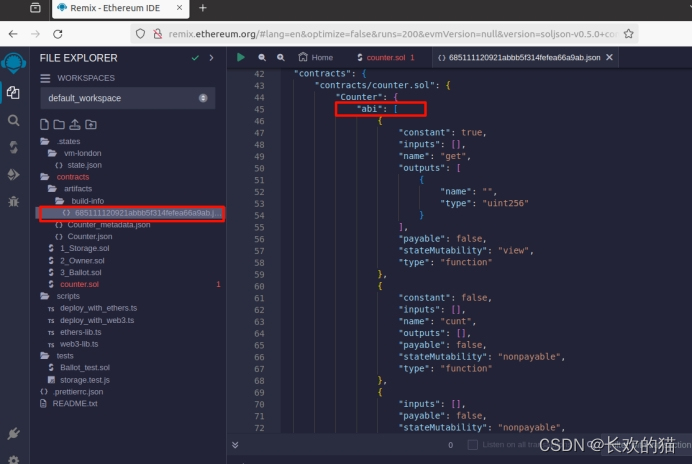The image size is (692, 464).
Task: Open the default_workspace dropdown
Action: [x=128, y=98]
